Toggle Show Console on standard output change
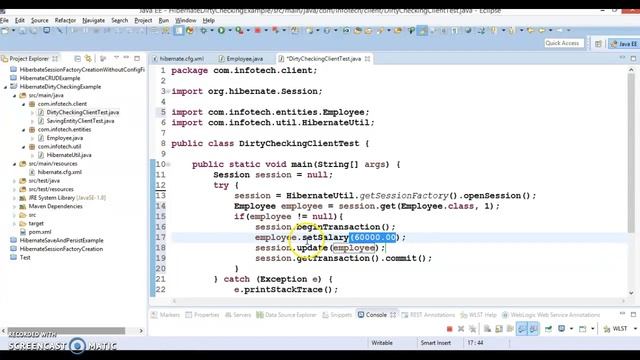Viewport: 640px width, 360px height. (522, 329)
